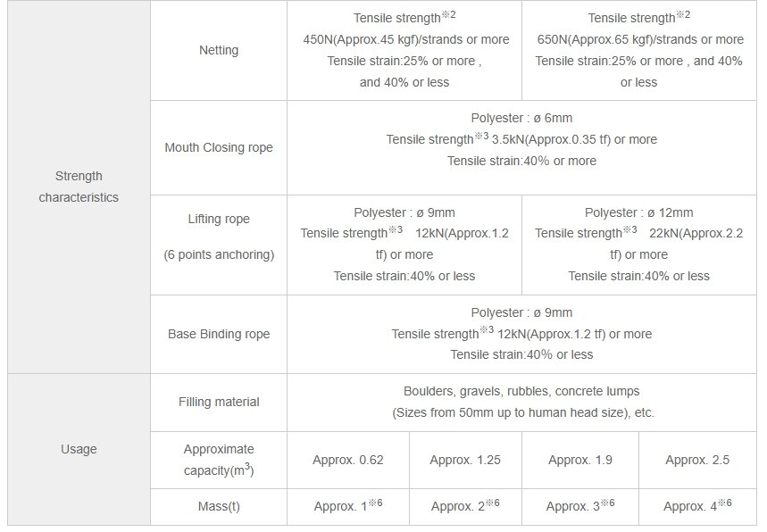Image resolution: width=767 pixels, height=532 pixels.
Task: Click the Filling material label cell
Action: 219,402
